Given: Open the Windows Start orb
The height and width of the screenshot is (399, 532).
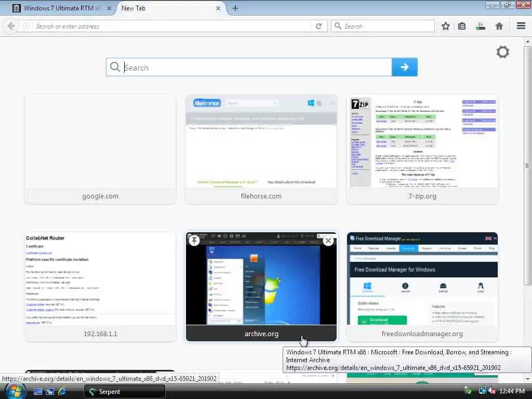Looking at the screenshot, I should (14, 391).
